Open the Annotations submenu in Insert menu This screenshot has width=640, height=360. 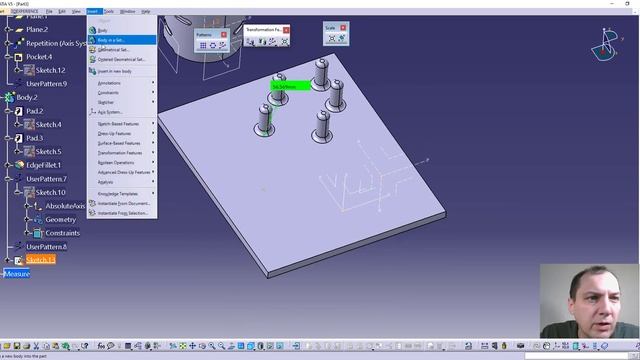point(122,83)
